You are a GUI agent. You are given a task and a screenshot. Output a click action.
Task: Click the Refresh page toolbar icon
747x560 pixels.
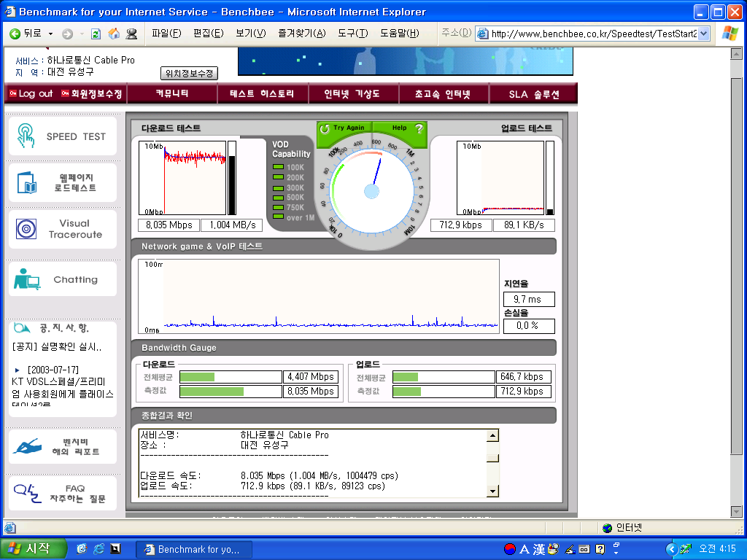point(96,34)
